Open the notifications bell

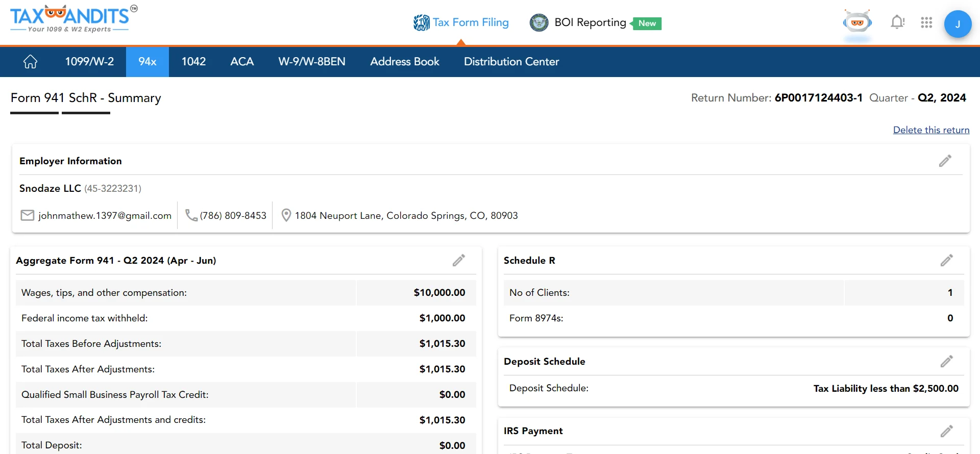pos(897,22)
